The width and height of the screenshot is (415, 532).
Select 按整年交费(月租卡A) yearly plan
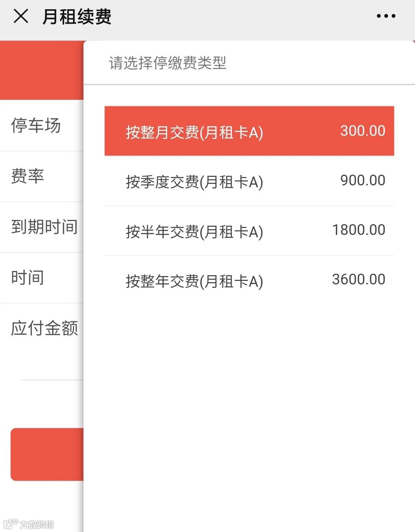(x=249, y=280)
